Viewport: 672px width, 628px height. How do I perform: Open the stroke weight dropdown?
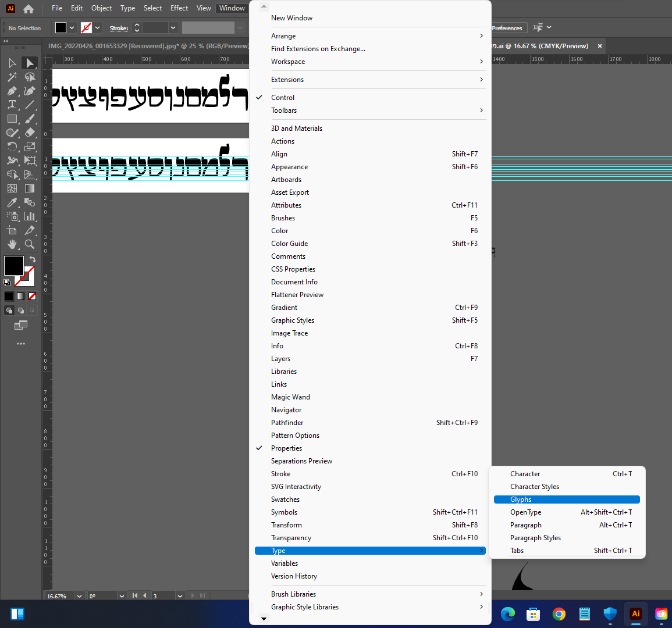click(173, 28)
